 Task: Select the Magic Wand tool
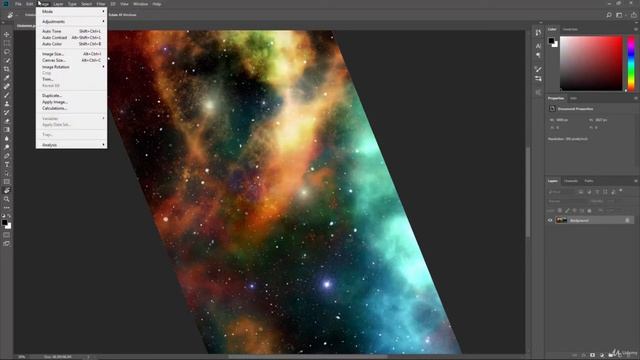click(7, 60)
